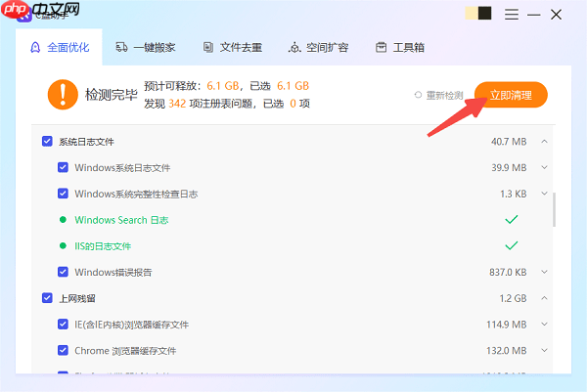Click the orange exclamation status icon
This screenshot has width=587, height=392.
coord(63,94)
